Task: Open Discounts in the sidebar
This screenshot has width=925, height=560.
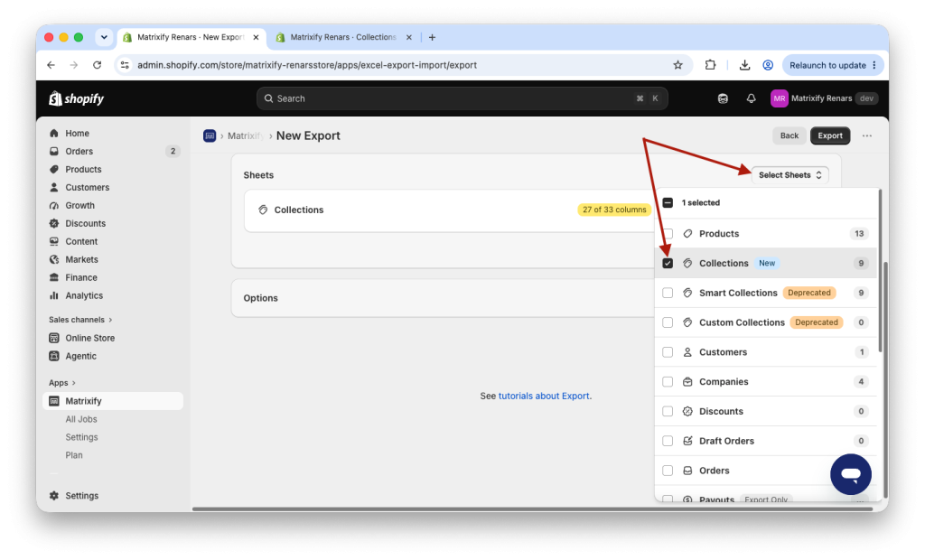Action: [85, 223]
